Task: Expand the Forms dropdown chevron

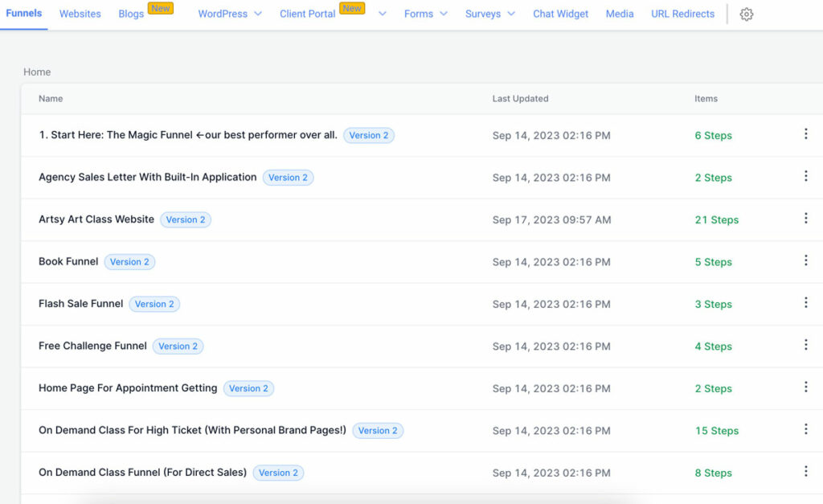Action: (x=444, y=14)
